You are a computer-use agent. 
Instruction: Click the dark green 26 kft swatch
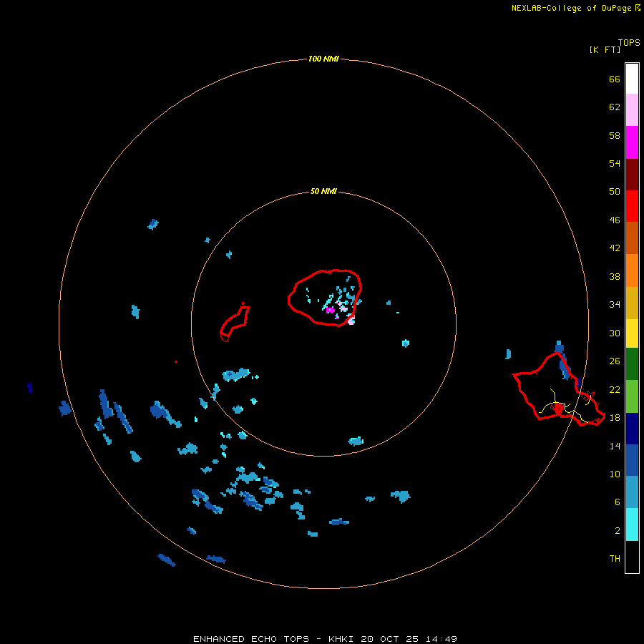(632, 364)
